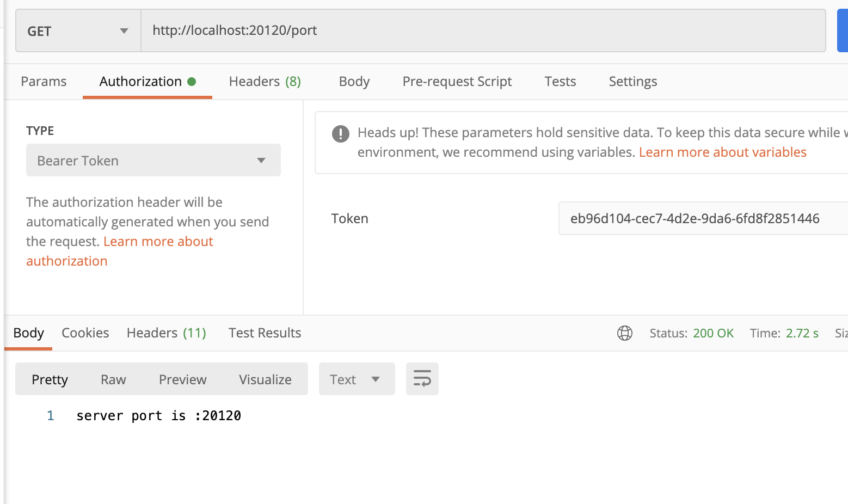Select the Test Results tab

point(265,333)
